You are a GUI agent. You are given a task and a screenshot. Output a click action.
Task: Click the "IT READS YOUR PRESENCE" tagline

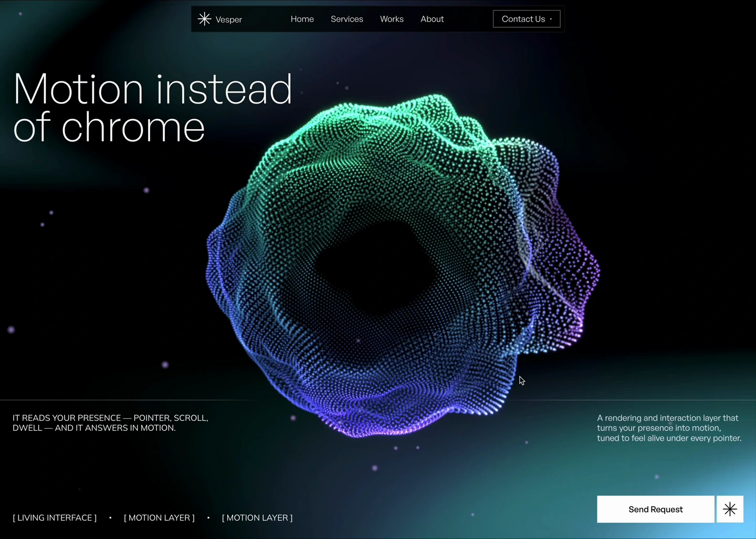[x=110, y=423]
